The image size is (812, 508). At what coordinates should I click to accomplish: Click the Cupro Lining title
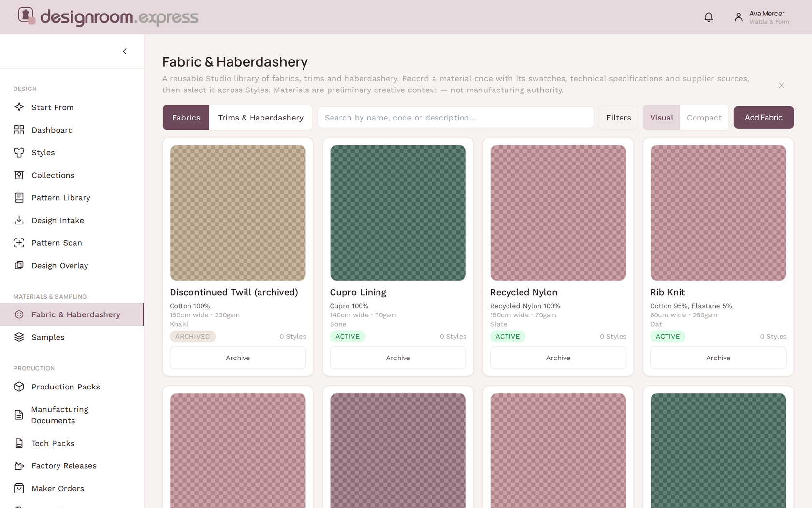(x=358, y=292)
